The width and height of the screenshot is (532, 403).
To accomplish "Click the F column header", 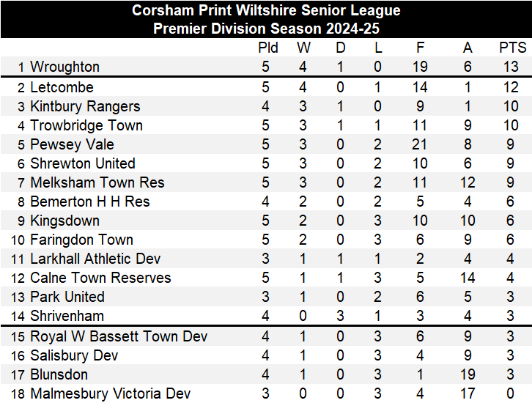I will coord(420,48).
